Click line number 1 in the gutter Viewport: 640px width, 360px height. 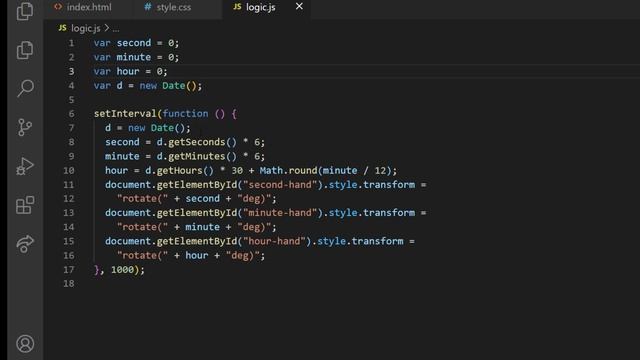71,43
